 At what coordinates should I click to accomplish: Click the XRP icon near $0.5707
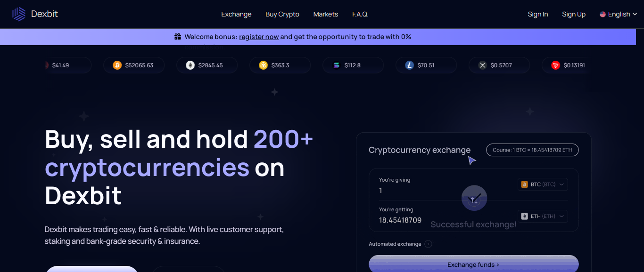click(x=482, y=65)
